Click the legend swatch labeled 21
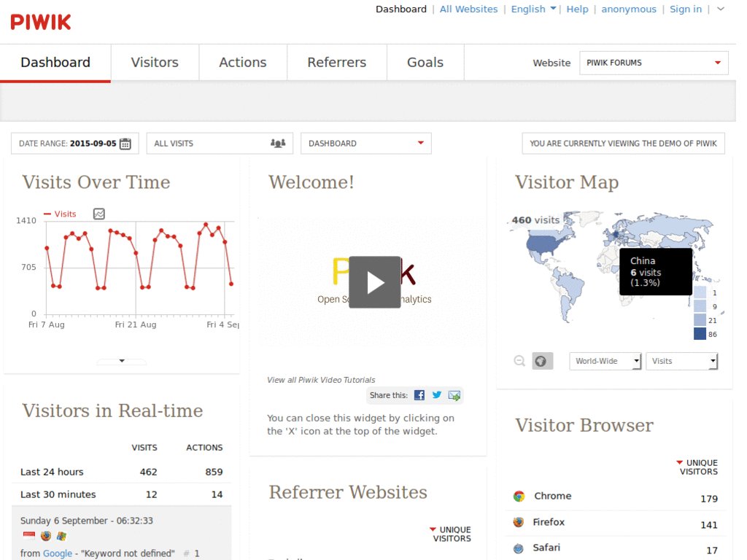Image resolution: width=747 pixels, height=560 pixels. pyautogui.click(x=700, y=320)
